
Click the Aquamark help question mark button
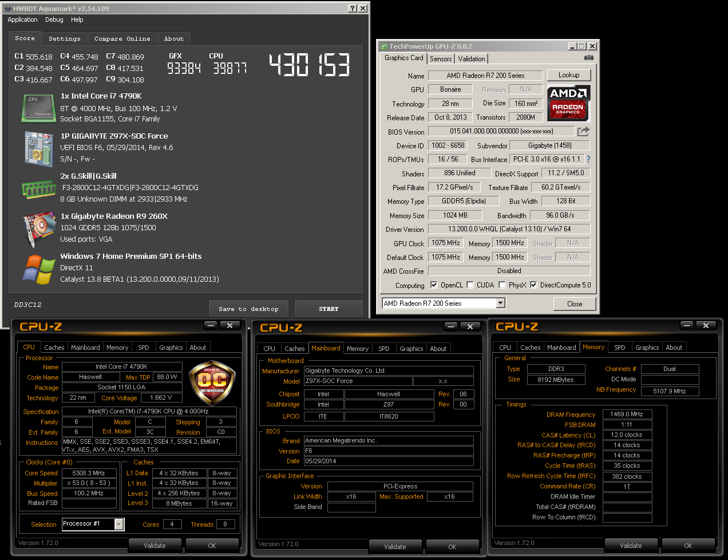[x=353, y=8]
